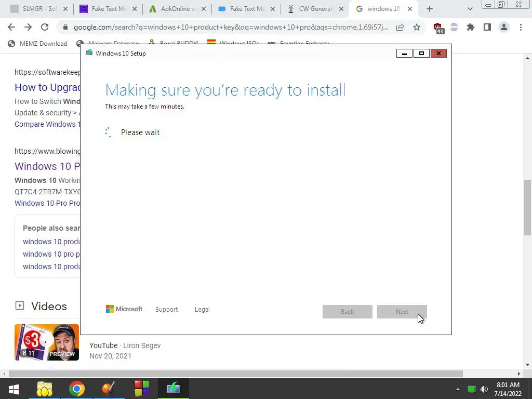Expand the tab search dropdown arrow
The image size is (532, 399).
[470, 9]
